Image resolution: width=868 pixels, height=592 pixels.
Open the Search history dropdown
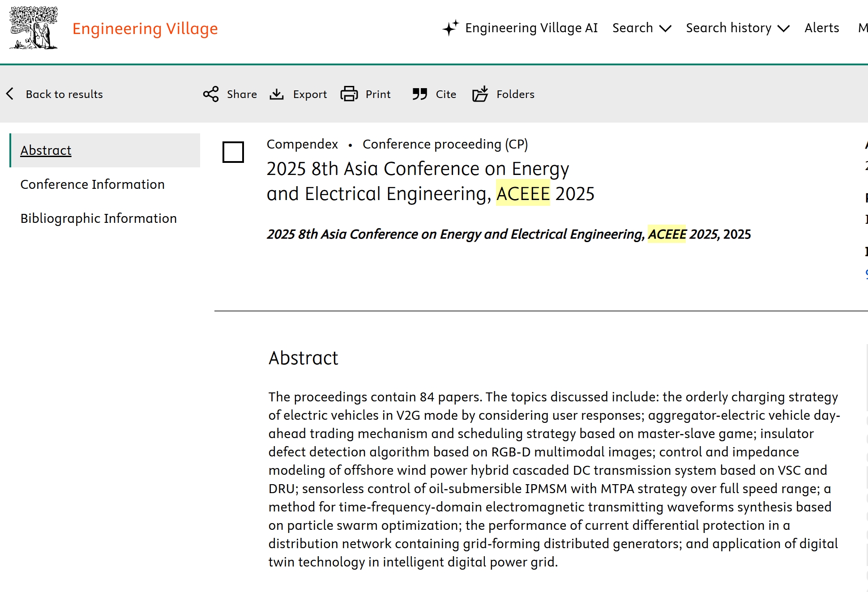[728, 28]
